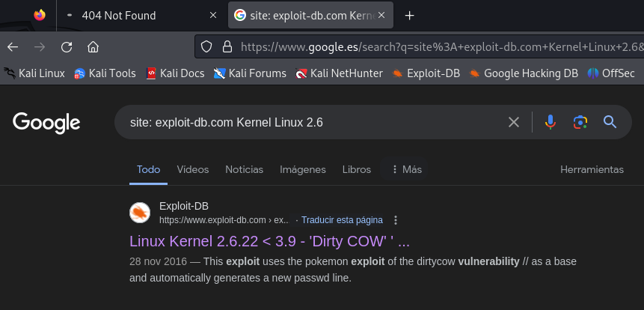Click the magnifying glass search button
Viewport: 644px width, 310px height.
tap(610, 122)
